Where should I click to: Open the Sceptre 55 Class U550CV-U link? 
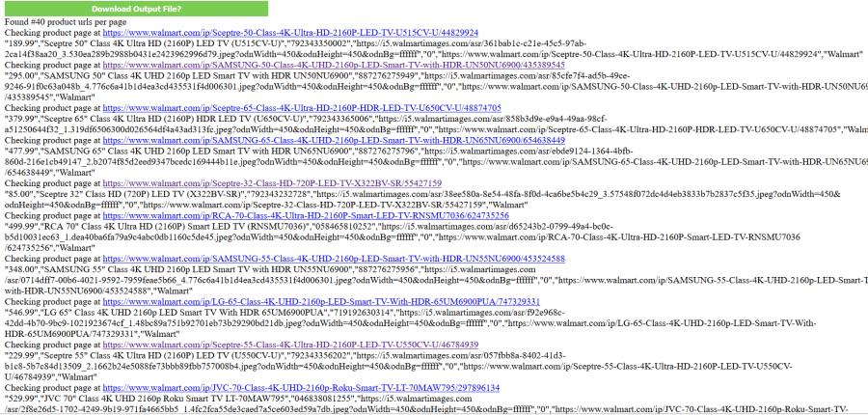[x=290, y=346]
